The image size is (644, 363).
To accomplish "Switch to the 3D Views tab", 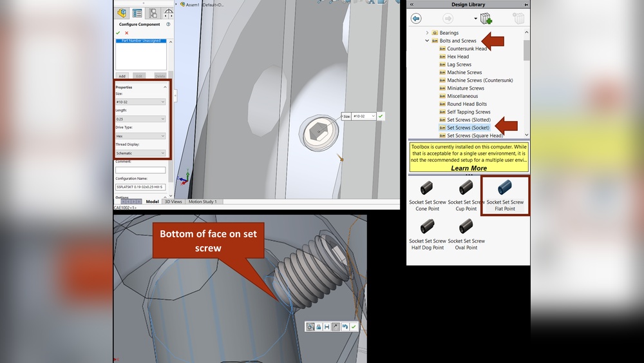I will coord(173,201).
